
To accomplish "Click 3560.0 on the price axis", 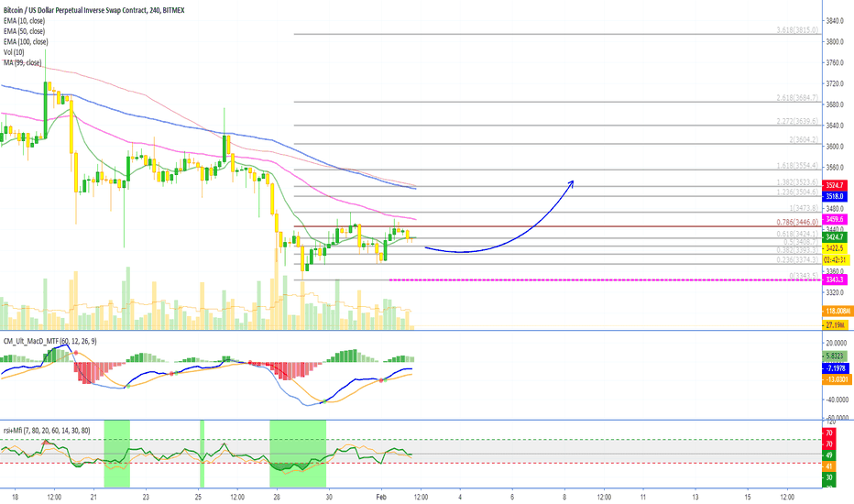I will point(835,168).
